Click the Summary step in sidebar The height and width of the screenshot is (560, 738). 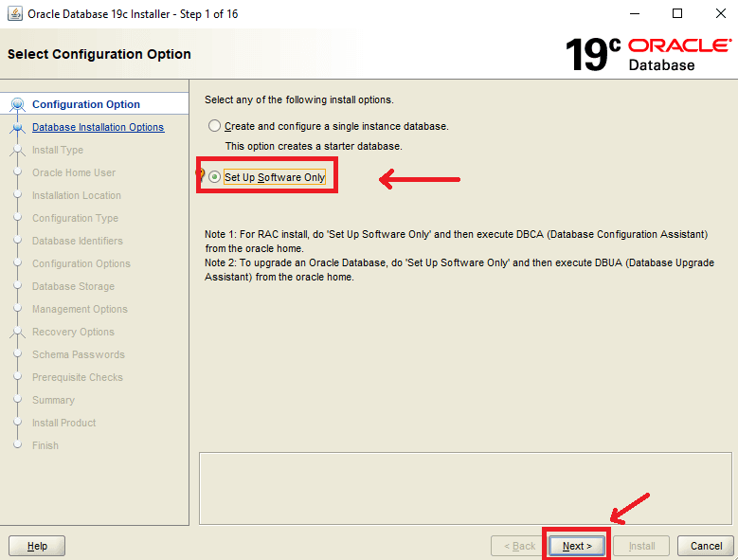(x=53, y=400)
